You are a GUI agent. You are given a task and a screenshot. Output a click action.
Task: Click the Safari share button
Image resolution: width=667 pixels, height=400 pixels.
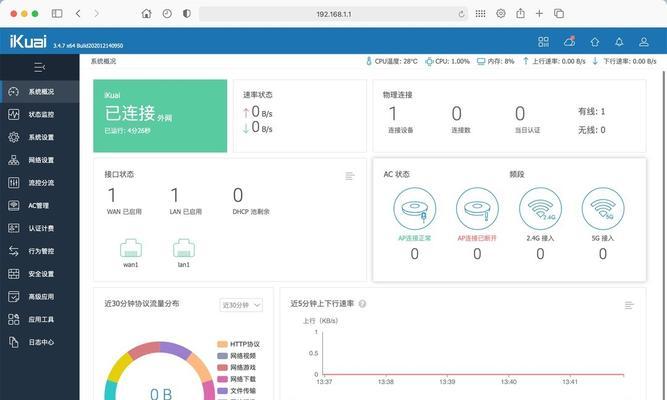[520, 13]
